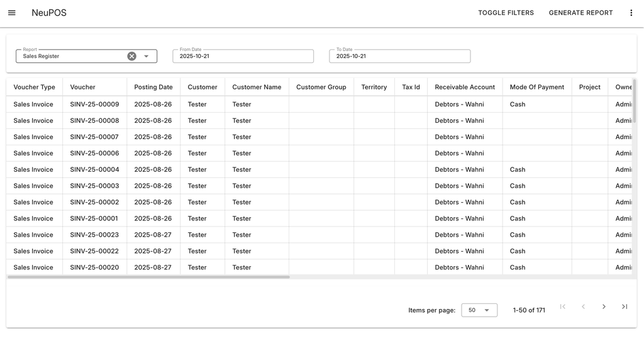This screenshot has height=338, width=644.
Task: Click Sales Invoice in the SINV-25-00020 row
Action: pyautogui.click(x=33, y=268)
